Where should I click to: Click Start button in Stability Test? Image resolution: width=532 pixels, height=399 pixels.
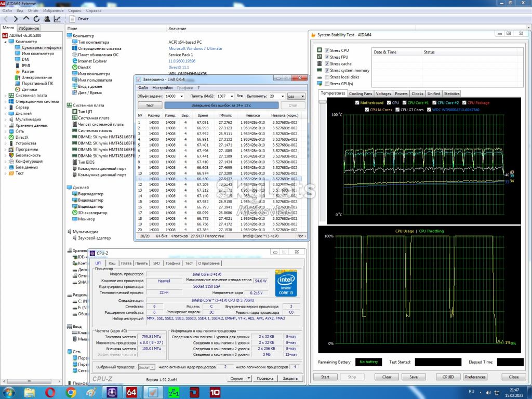pos(325,377)
